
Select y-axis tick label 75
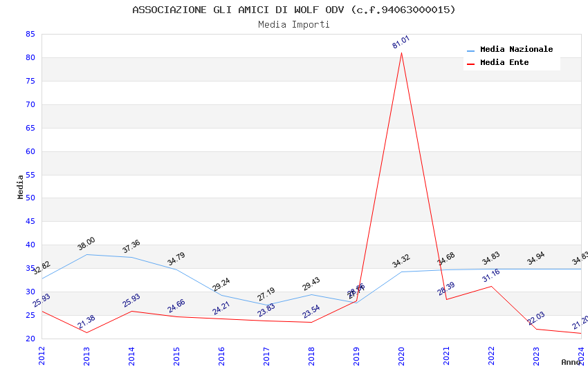30,81
